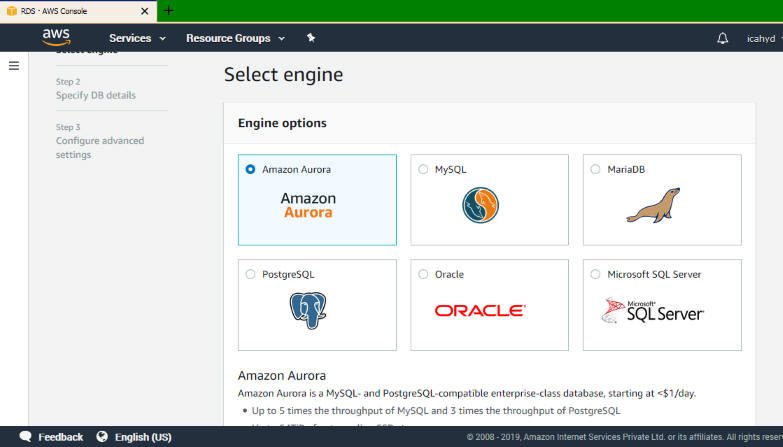Toggle the hamburger navigation menu
Screen dimensions: 783x447
tap(14, 65)
